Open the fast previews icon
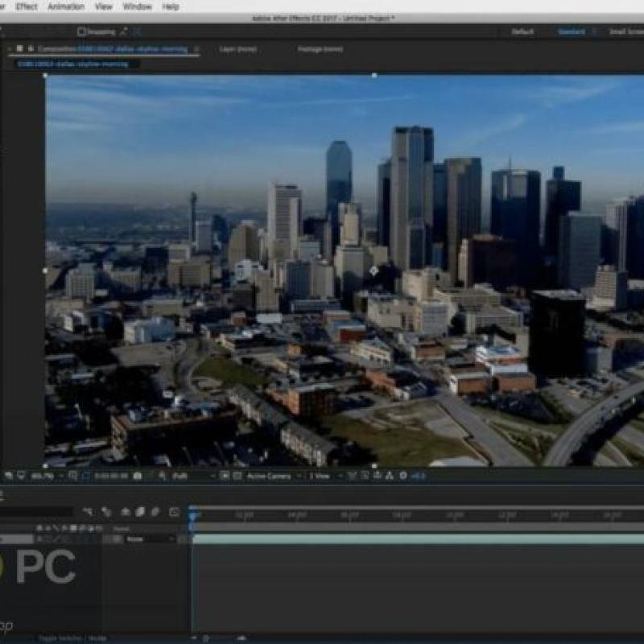Image resolution: width=644 pixels, height=644 pixels. click(x=365, y=476)
